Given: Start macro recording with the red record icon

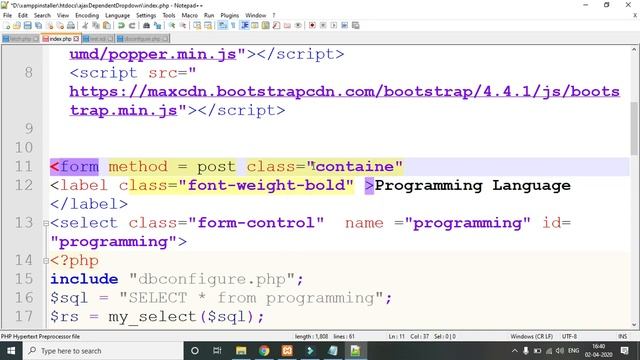Looking at the screenshot, I should (x=312, y=25).
